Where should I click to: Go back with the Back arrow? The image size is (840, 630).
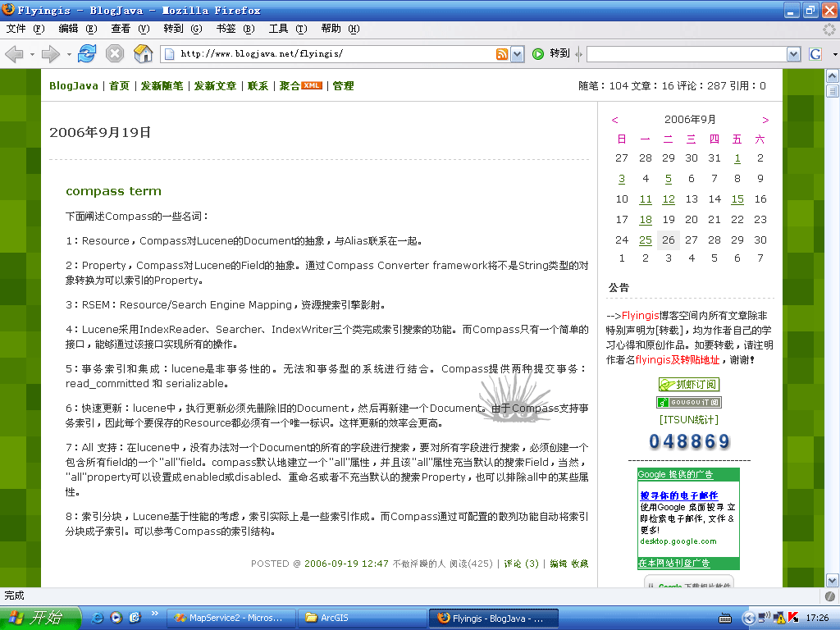tap(15, 53)
